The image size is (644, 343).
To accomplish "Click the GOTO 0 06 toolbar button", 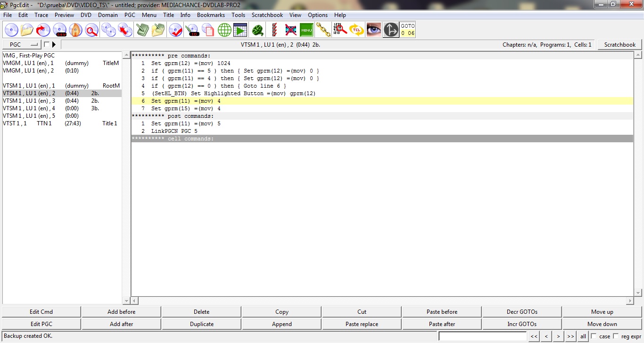I will 407,30.
